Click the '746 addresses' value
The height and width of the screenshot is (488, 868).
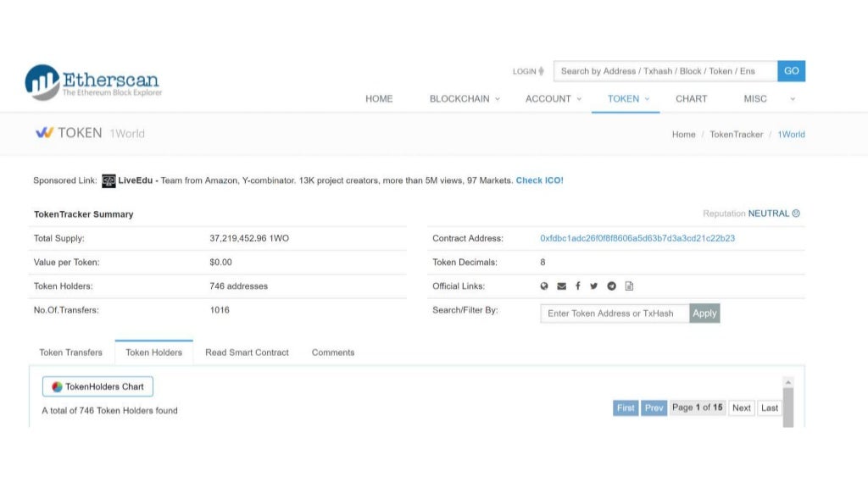click(238, 286)
